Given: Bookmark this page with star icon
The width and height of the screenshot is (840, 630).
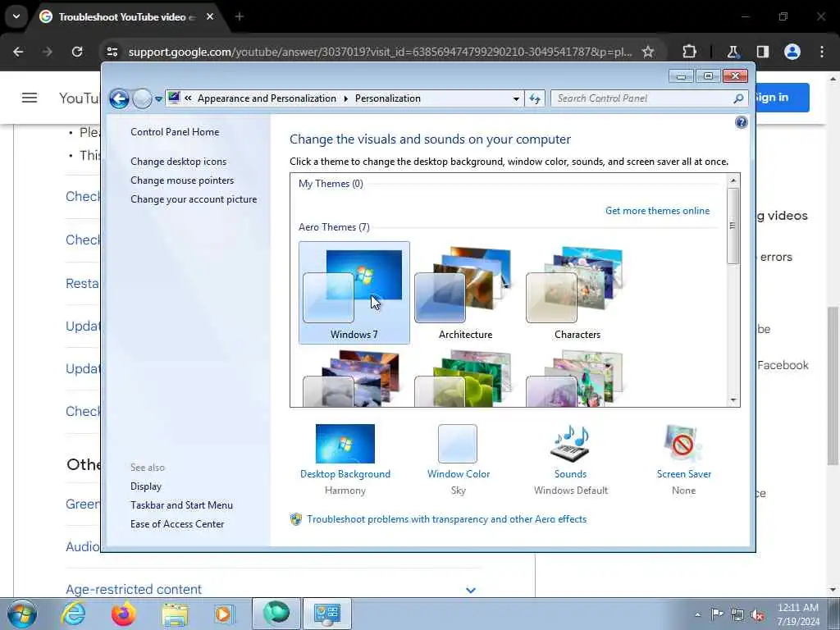Looking at the screenshot, I should (x=648, y=52).
